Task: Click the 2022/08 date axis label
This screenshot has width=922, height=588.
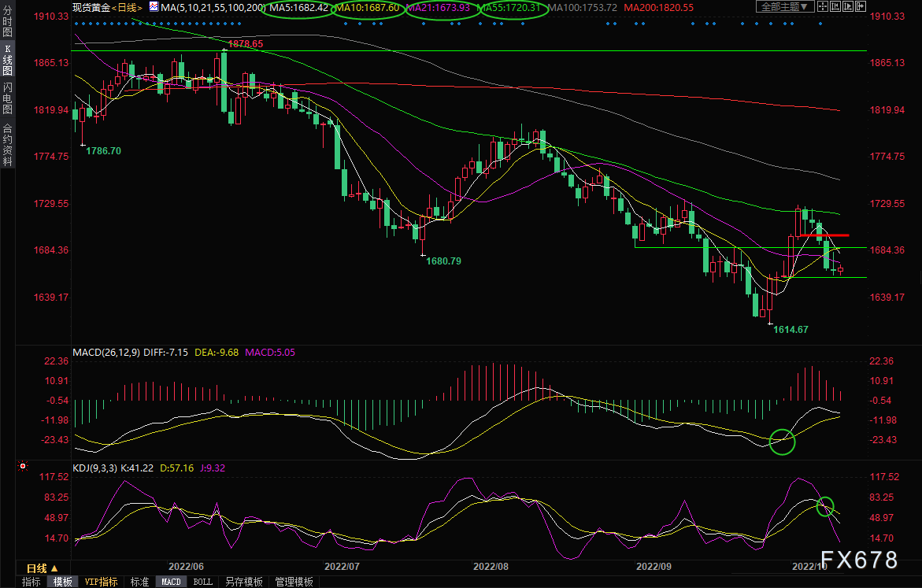Action: click(x=491, y=566)
